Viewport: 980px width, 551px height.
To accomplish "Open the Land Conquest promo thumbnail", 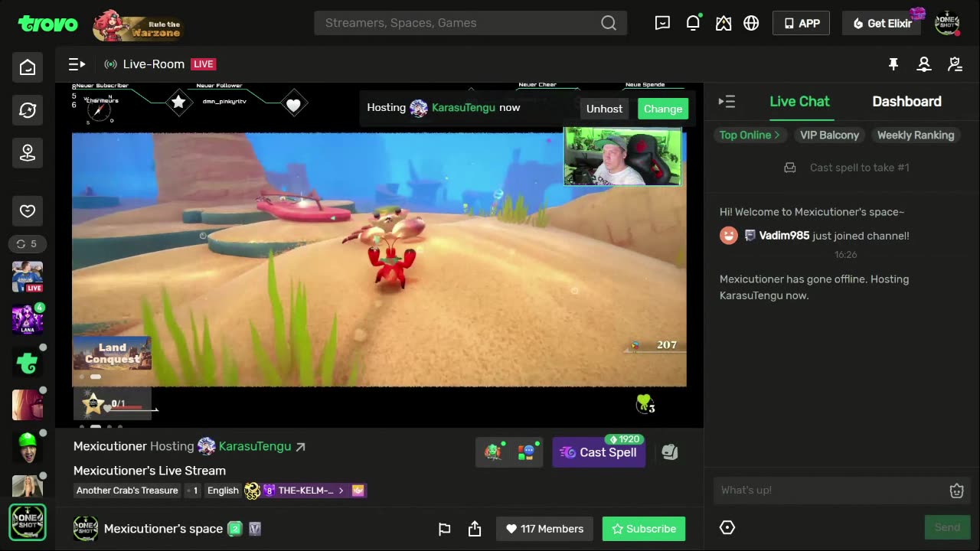I will [x=113, y=354].
